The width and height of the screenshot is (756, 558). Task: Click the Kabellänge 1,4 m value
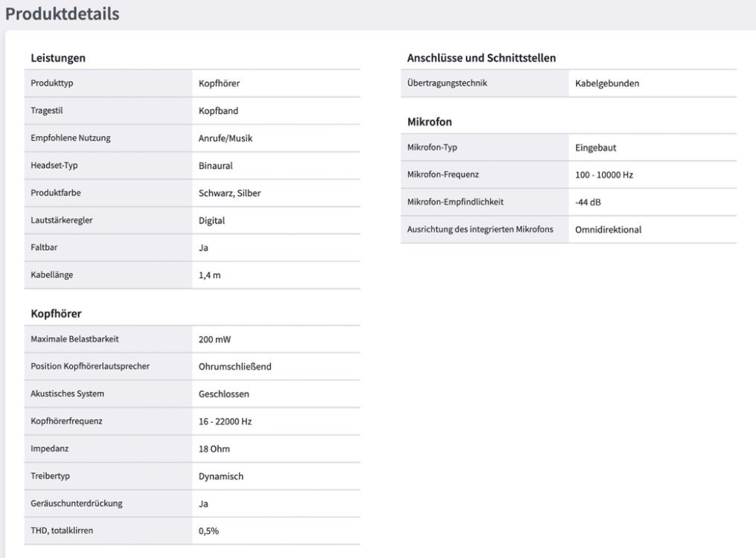coord(209,275)
